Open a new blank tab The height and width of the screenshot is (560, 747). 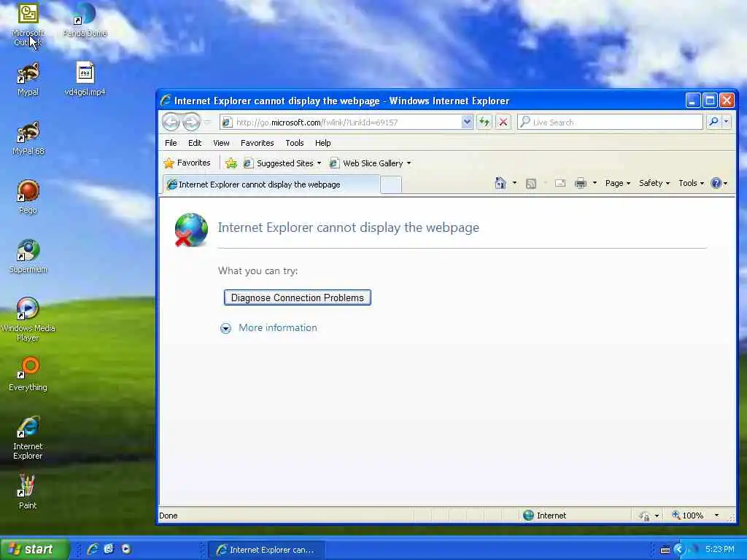(x=391, y=184)
